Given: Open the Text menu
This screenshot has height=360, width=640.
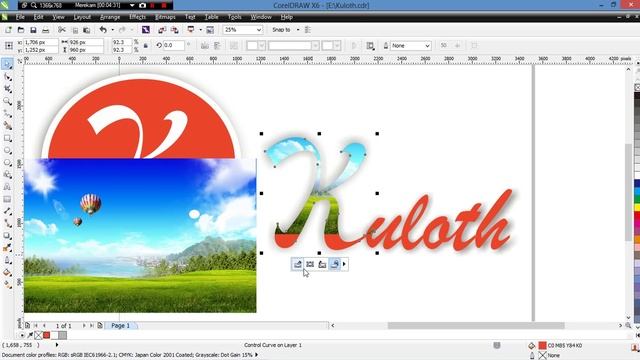Looking at the screenshot, I should coord(190,17).
